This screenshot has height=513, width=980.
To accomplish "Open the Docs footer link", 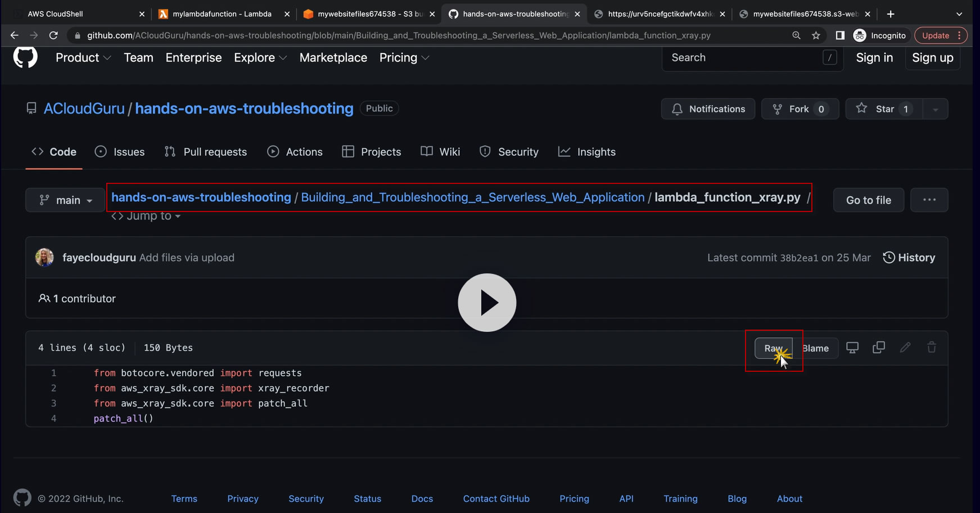I will pos(422,498).
